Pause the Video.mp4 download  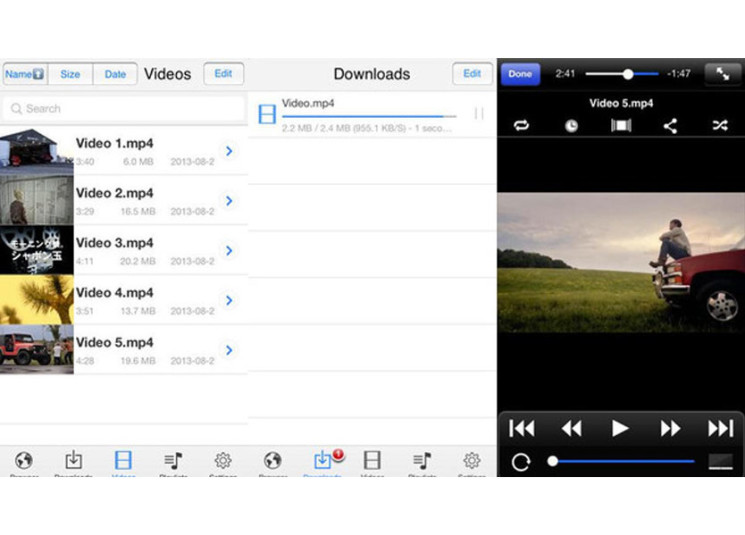point(479,114)
